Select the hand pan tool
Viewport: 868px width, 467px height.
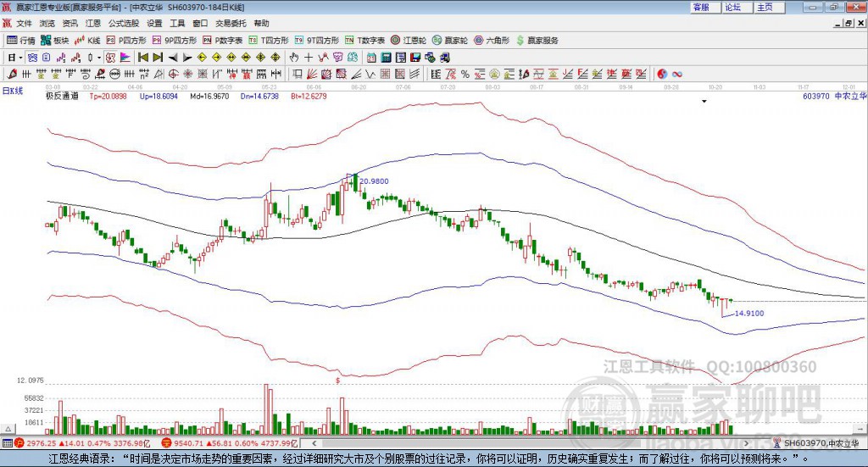293,58
